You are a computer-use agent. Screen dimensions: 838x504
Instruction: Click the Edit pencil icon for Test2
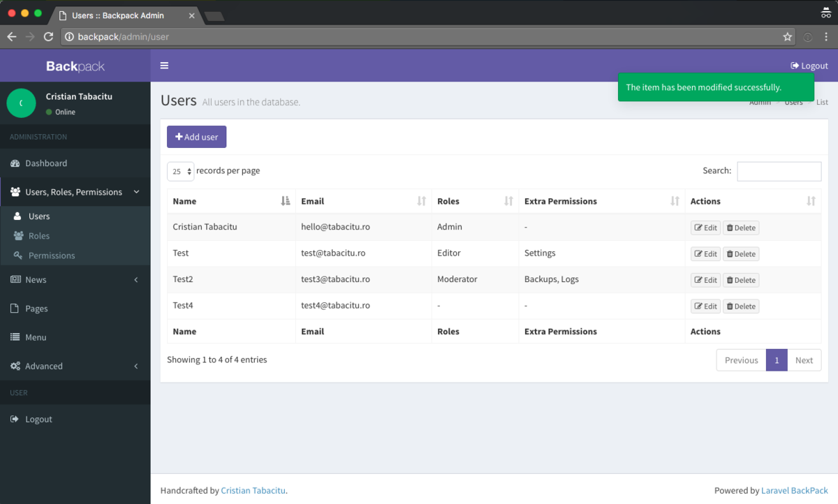click(x=698, y=279)
